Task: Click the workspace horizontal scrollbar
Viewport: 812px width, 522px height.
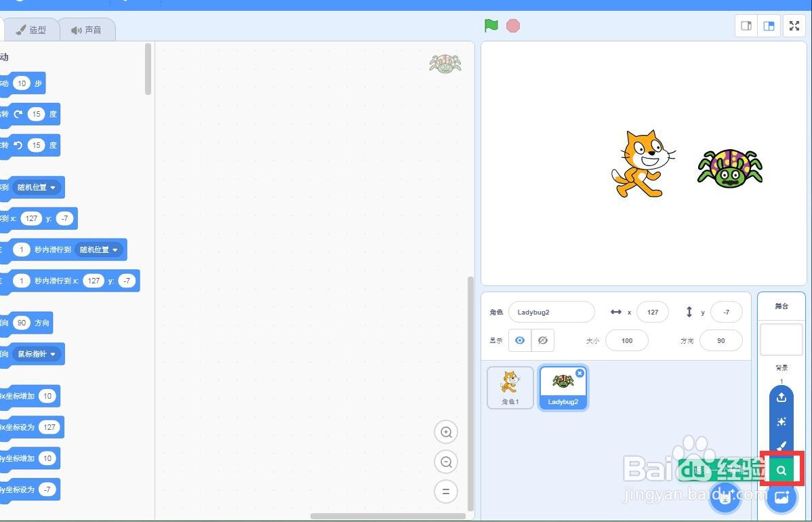Action: click(x=388, y=516)
